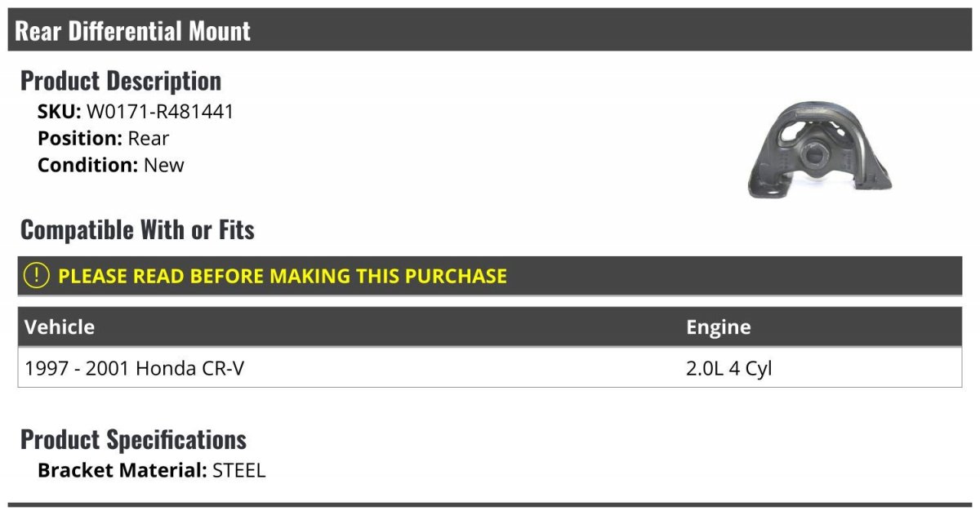Image resolution: width=980 pixels, height=515 pixels.
Task: Click the "Product Specifications" heading
Action: pyautogui.click(x=133, y=439)
